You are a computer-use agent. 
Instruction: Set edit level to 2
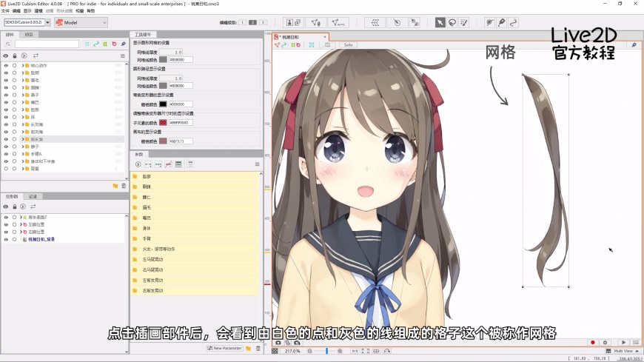252,22
